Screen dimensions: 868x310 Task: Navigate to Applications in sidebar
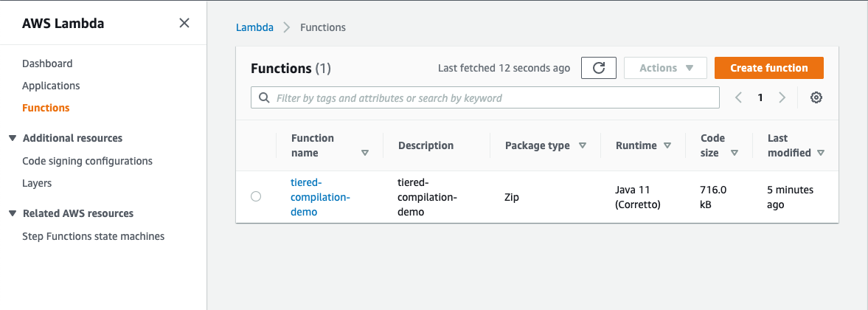[x=51, y=86]
